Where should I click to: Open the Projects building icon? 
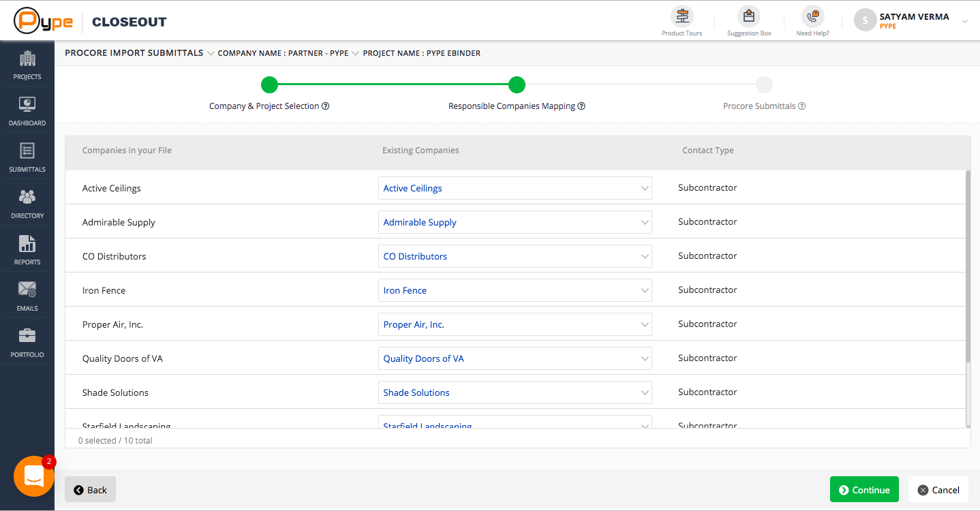27,59
